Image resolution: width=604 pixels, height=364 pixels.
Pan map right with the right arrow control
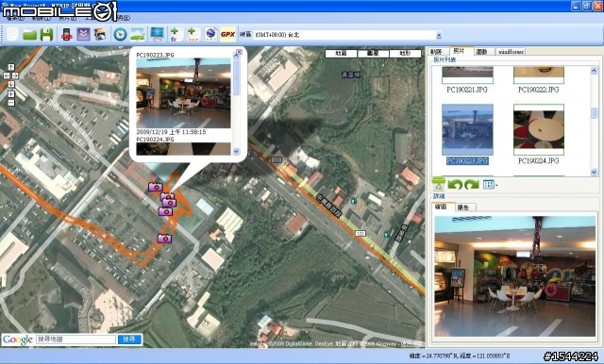15,75
